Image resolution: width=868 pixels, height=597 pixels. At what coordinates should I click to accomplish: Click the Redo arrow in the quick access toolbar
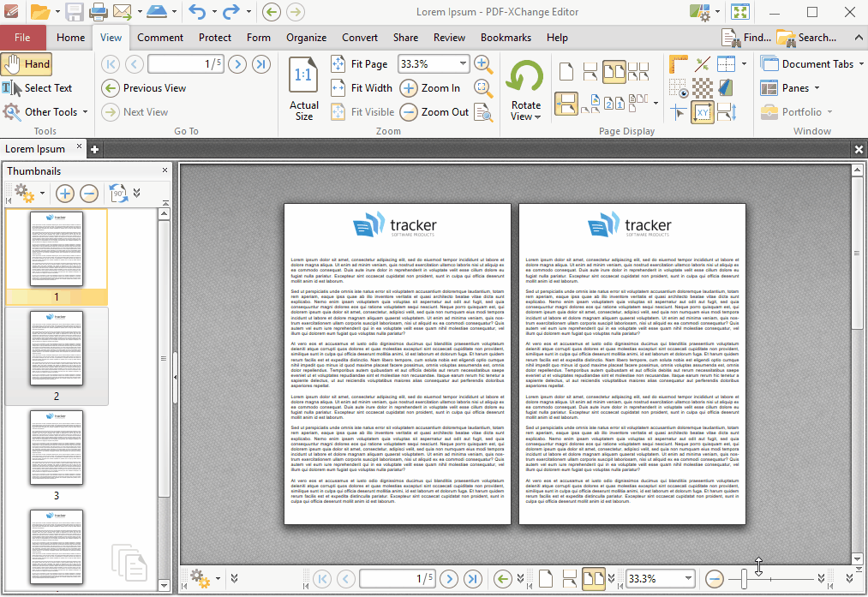coord(232,12)
